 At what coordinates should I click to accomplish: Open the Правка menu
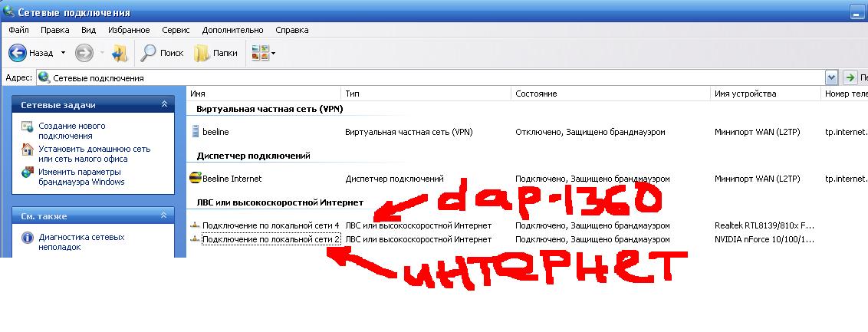point(54,30)
